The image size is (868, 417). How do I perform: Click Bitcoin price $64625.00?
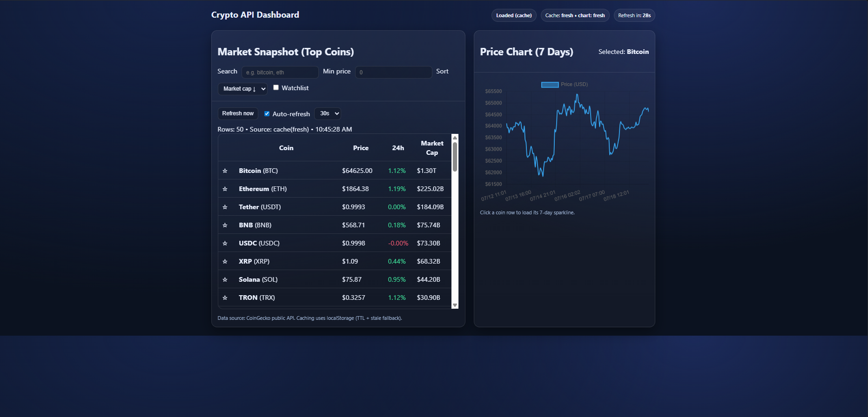click(x=357, y=171)
